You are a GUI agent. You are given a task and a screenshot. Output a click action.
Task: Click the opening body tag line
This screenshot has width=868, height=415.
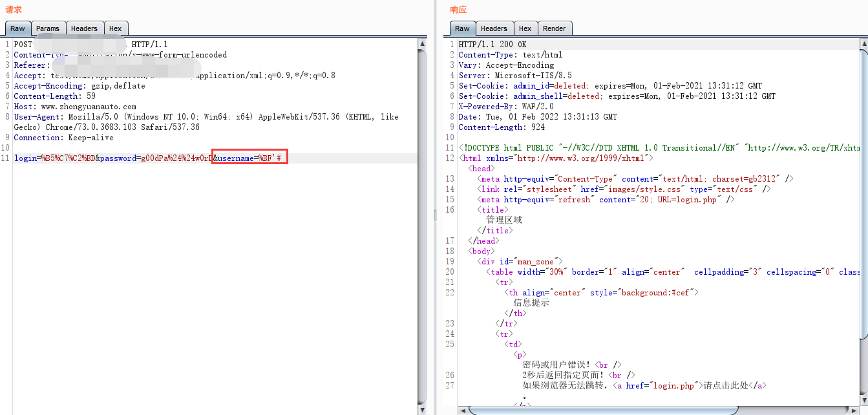tap(482, 251)
